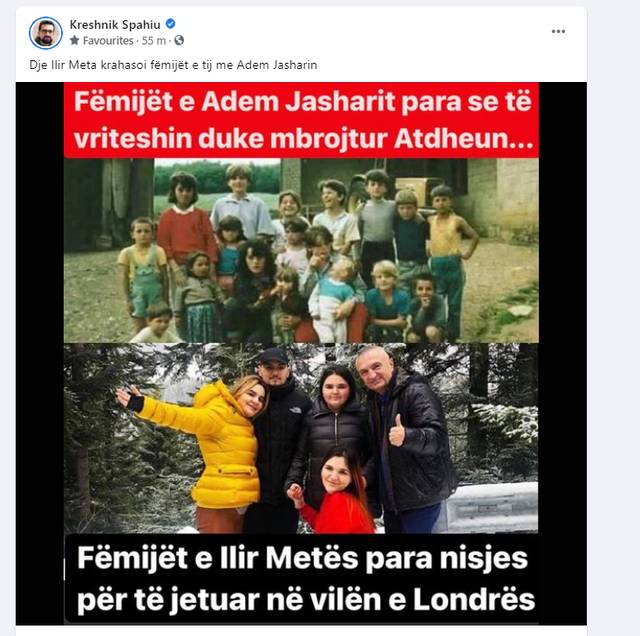The width and height of the screenshot is (640, 636).
Task: Click the Favourites star icon
Action: pyautogui.click(x=74, y=40)
